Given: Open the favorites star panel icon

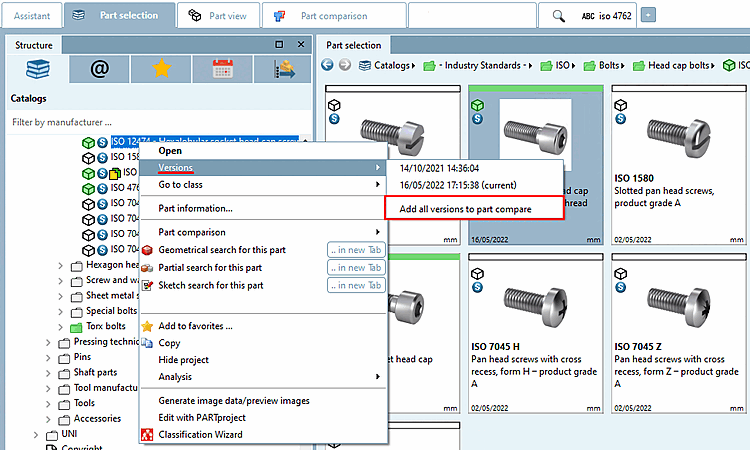Looking at the screenshot, I should (x=162, y=69).
